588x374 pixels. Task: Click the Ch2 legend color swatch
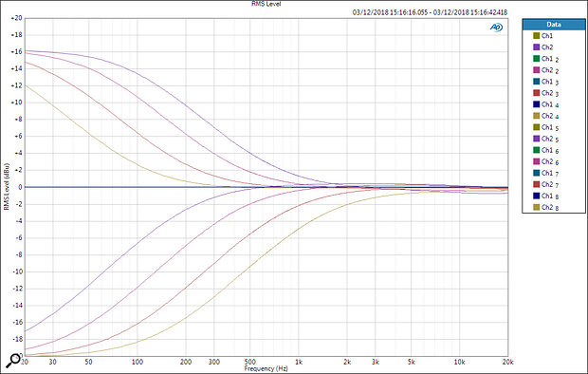(536, 47)
